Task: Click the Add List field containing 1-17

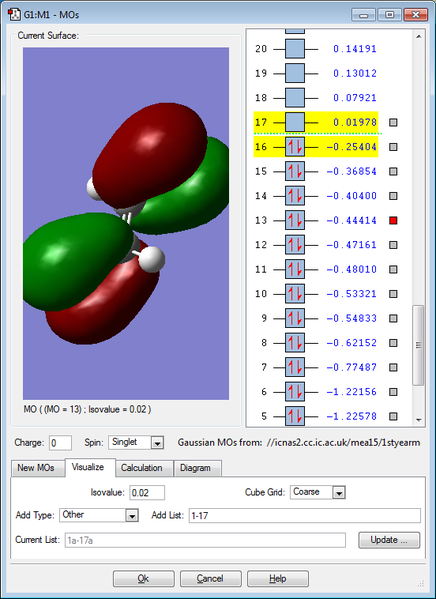Action: [305, 515]
